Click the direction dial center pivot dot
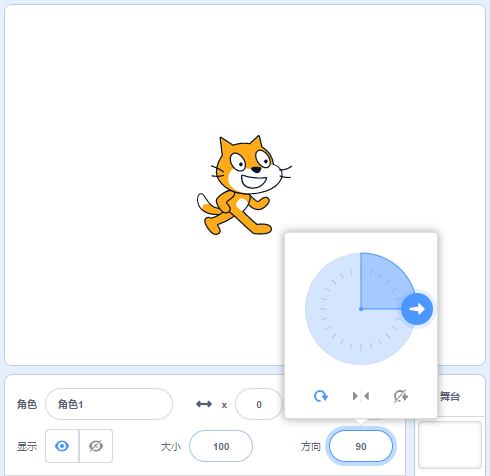This screenshot has width=490, height=476. pos(361,309)
